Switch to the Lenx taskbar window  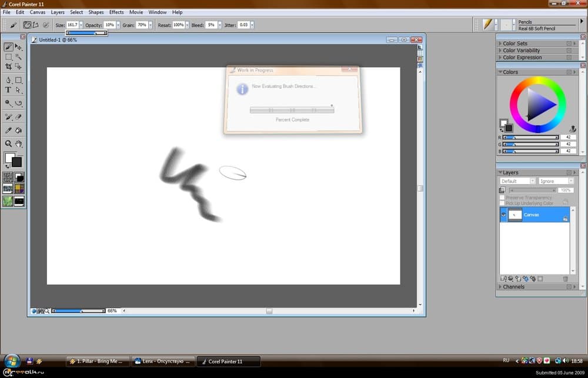point(162,362)
